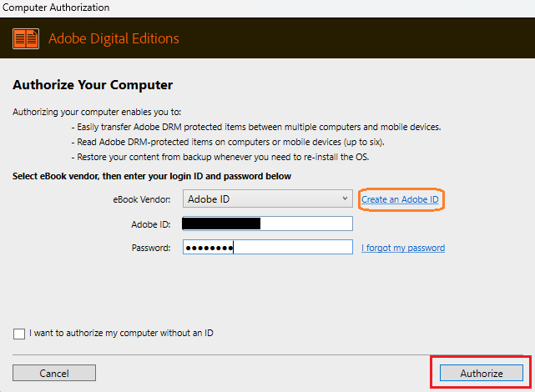Viewport: 535px width, 392px height.
Task: Open the eBook Vendor combo box
Action: point(259,199)
